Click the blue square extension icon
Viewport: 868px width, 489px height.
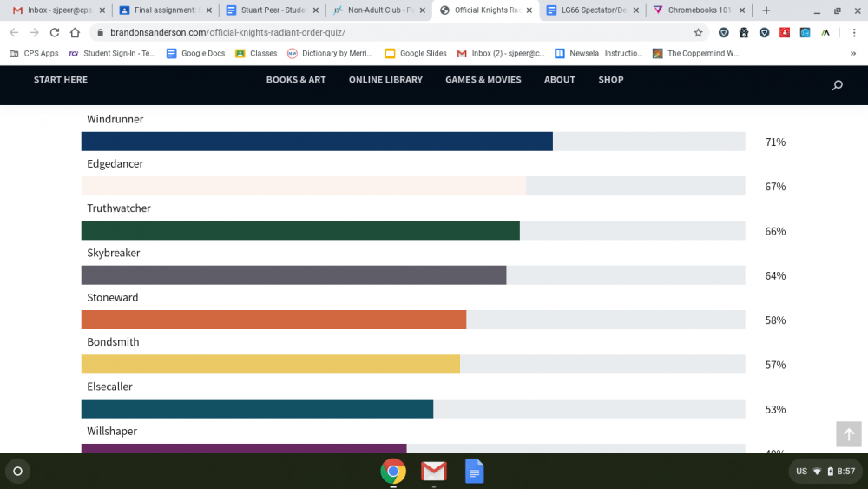(x=805, y=33)
